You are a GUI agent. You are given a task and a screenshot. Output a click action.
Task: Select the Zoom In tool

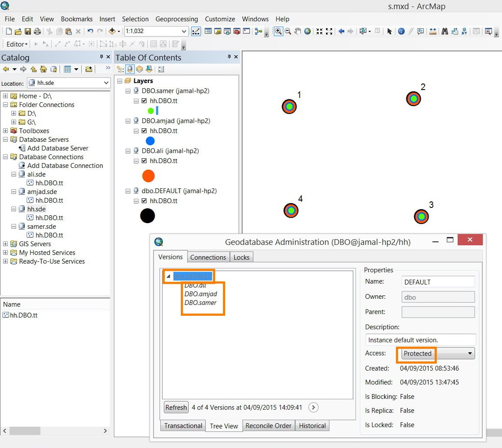click(x=278, y=31)
